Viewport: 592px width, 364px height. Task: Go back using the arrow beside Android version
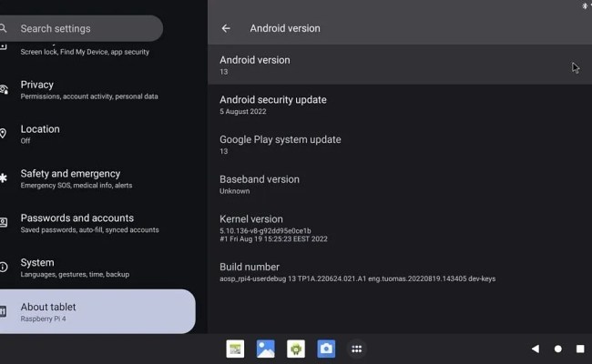tap(226, 28)
